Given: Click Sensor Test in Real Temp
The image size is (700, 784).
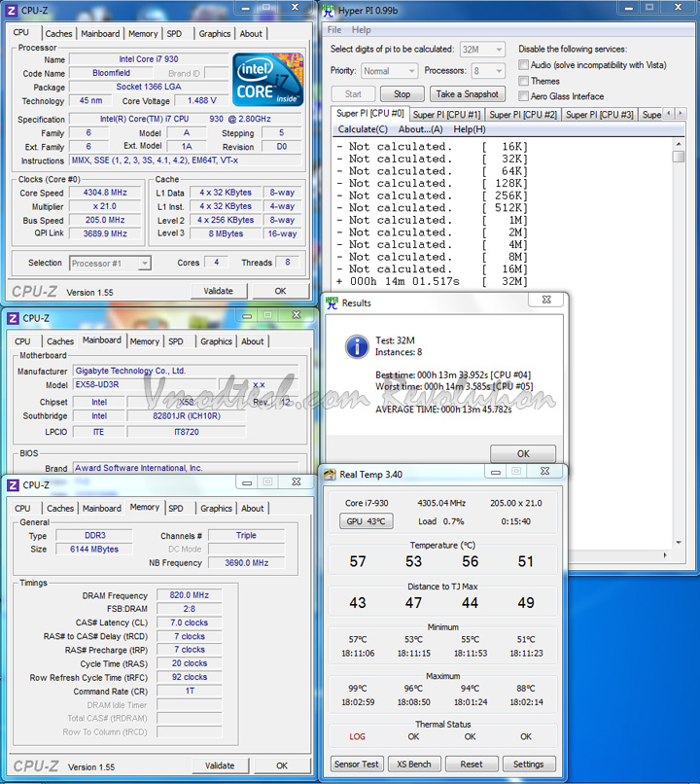Looking at the screenshot, I should tap(356, 764).
